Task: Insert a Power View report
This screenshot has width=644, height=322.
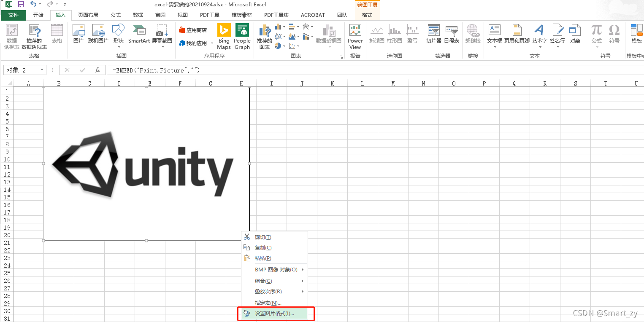Action: [x=355, y=37]
